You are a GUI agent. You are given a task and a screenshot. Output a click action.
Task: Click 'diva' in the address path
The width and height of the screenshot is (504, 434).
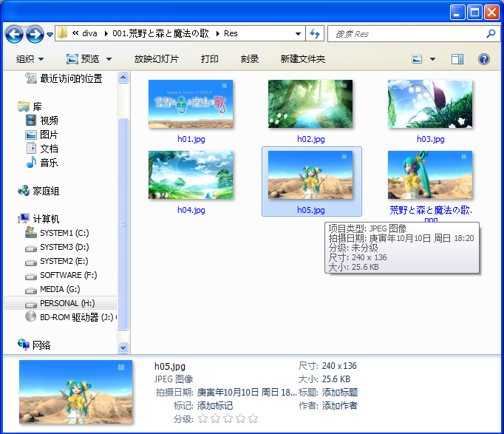pos(89,33)
